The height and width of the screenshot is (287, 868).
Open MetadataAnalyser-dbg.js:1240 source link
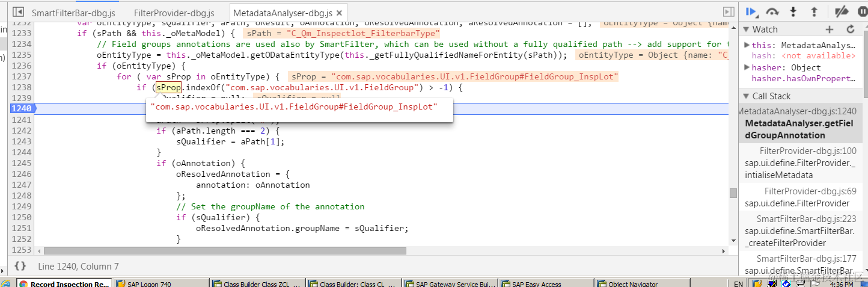(x=797, y=111)
